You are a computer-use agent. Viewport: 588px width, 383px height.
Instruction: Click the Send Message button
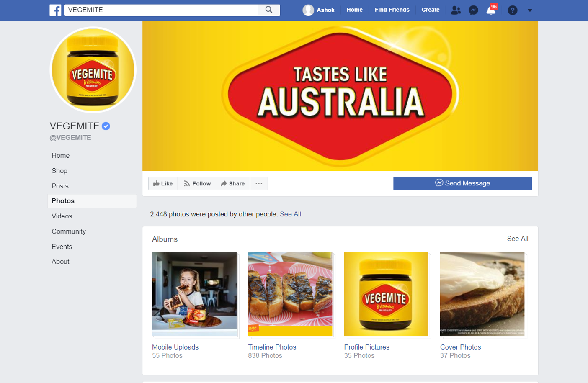(462, 183)
